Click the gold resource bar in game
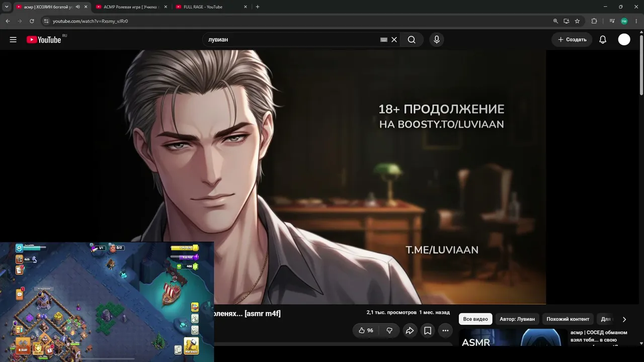644x362 pixels. pos(184,248)
